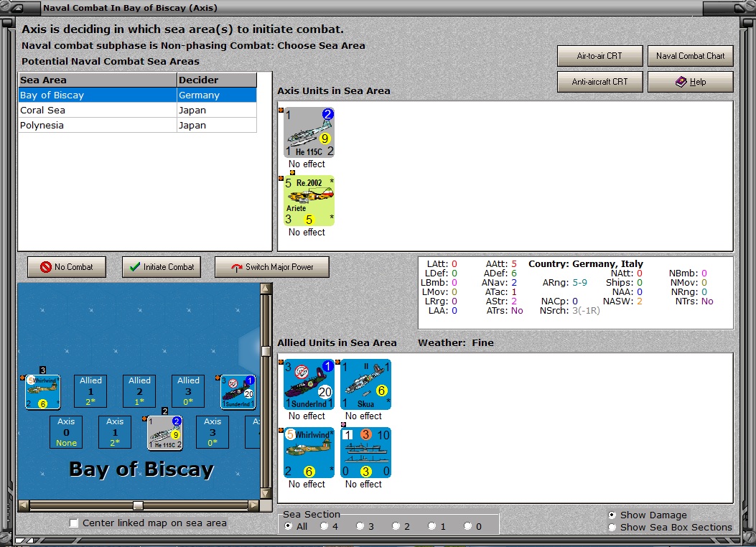This screenshot has width=756, height=547.
Task: Click map horizontal scrollbar right arrow
Action: (x=254, y=505)
